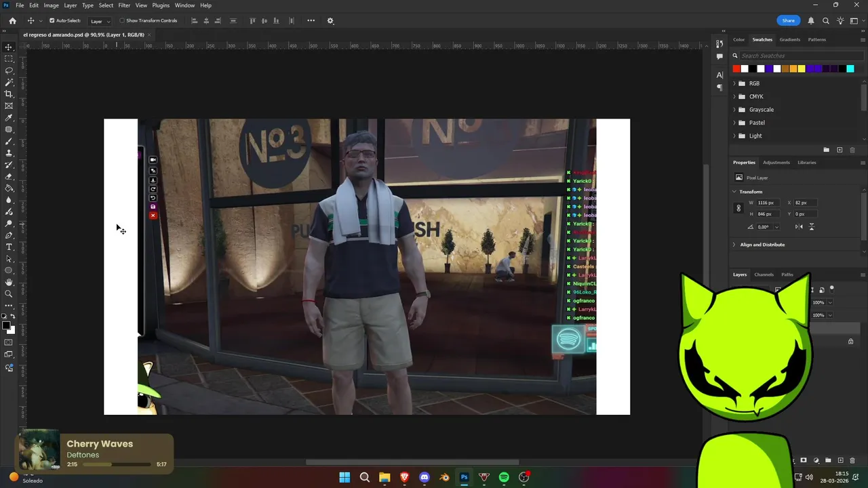This screenshot has width=868, height=488.
Task: Click the flip vertical icon in Properties
Action: [812, 227]
